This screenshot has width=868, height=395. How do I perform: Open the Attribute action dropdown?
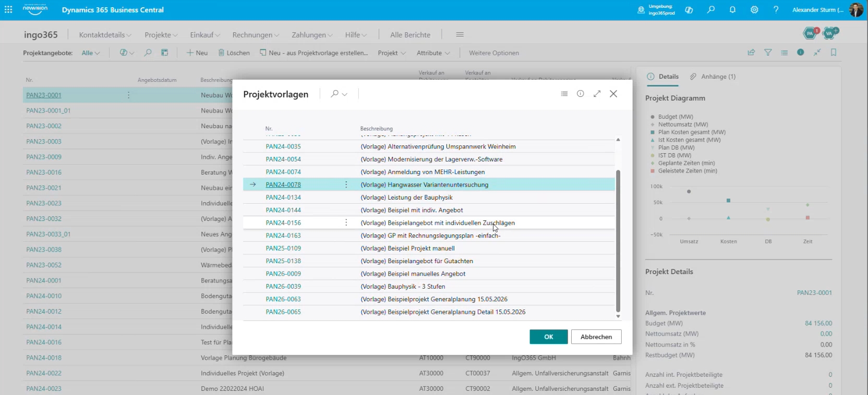coord(433,53)
